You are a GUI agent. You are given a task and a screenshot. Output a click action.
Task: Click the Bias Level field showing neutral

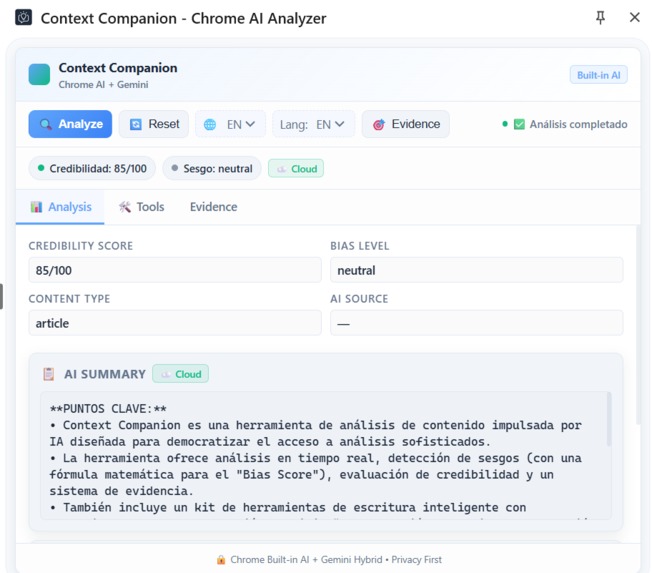pos(477,270)
